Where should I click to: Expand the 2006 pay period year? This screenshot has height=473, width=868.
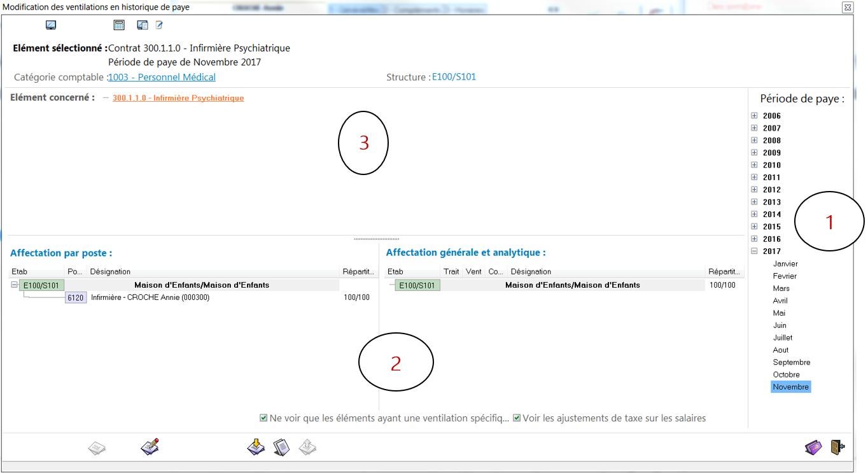754,116
